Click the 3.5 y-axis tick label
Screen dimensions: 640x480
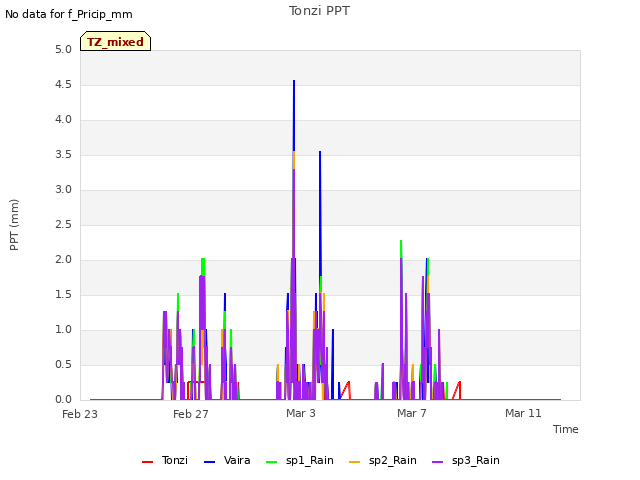64,155
